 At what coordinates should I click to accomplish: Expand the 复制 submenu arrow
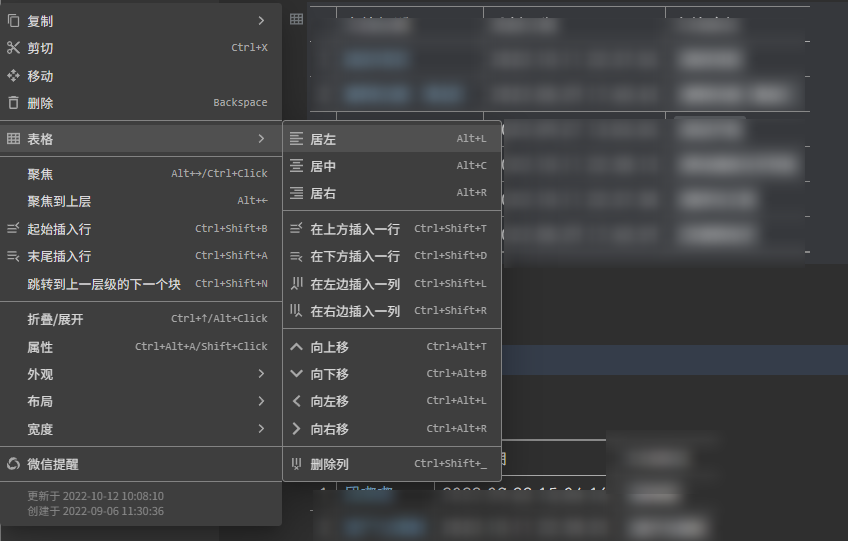261,21
